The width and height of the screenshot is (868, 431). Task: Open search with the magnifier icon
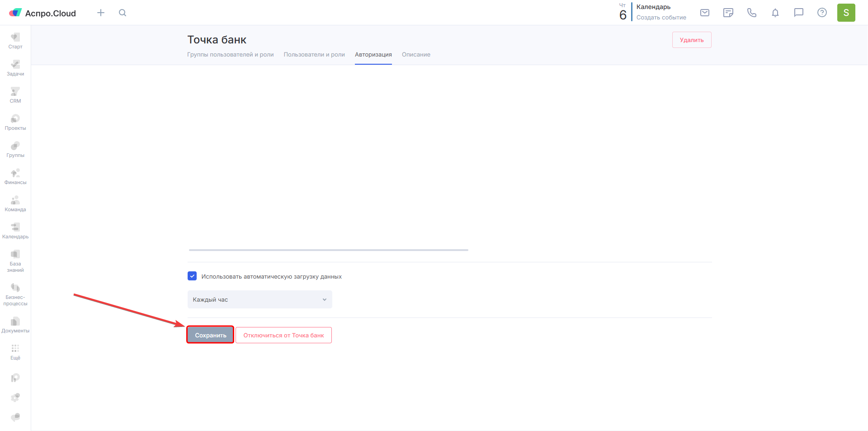coord(123,13)
